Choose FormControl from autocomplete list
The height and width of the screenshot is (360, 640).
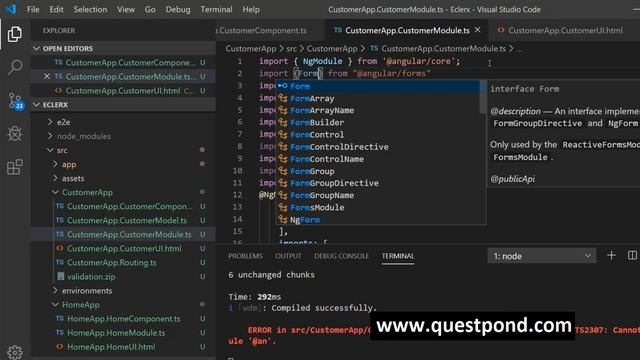[378, 135]
